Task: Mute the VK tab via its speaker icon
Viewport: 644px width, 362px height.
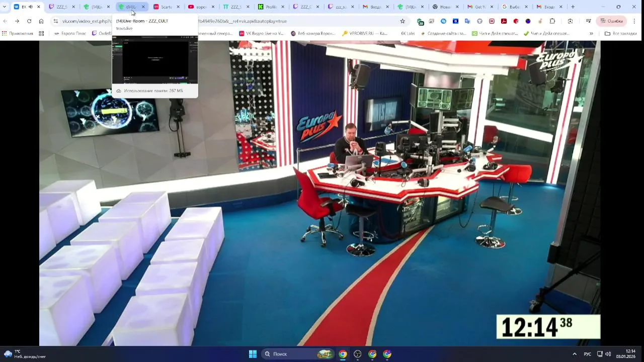Action: (x=31, y=7)
